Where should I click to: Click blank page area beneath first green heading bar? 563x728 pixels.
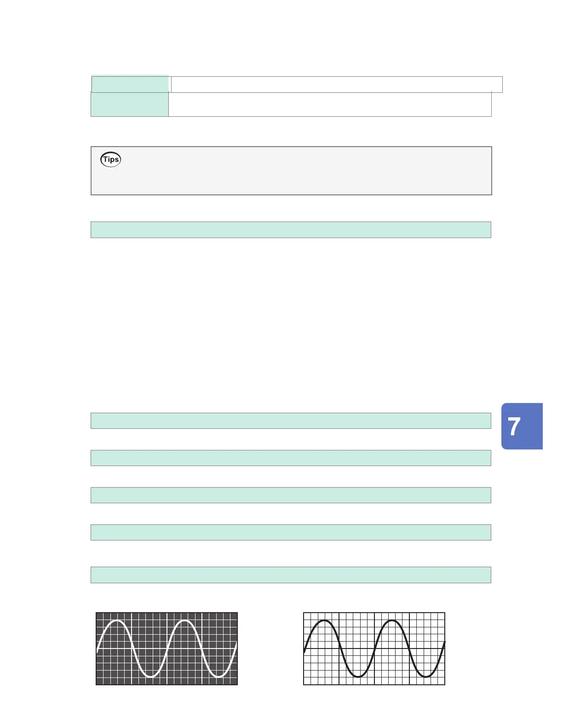291,322
